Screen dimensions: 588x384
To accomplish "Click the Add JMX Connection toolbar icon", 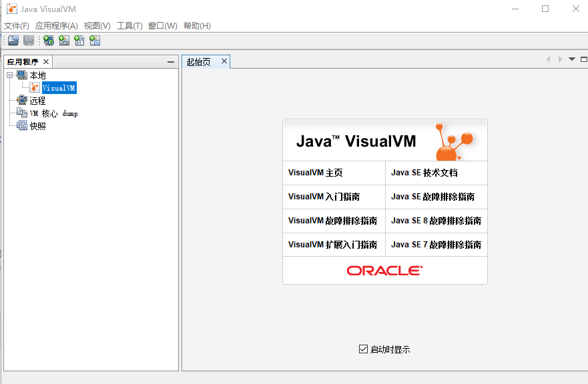I will point(64,41).
